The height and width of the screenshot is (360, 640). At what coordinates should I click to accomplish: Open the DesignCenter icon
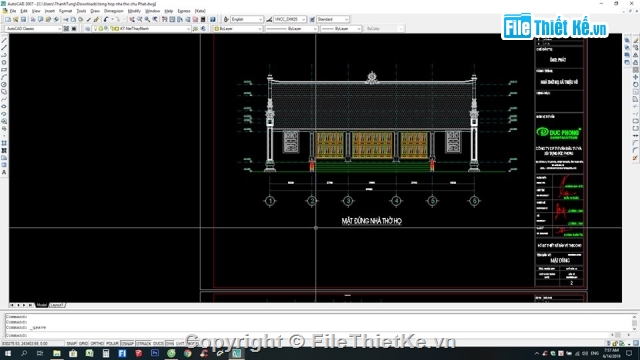(172, 19)
